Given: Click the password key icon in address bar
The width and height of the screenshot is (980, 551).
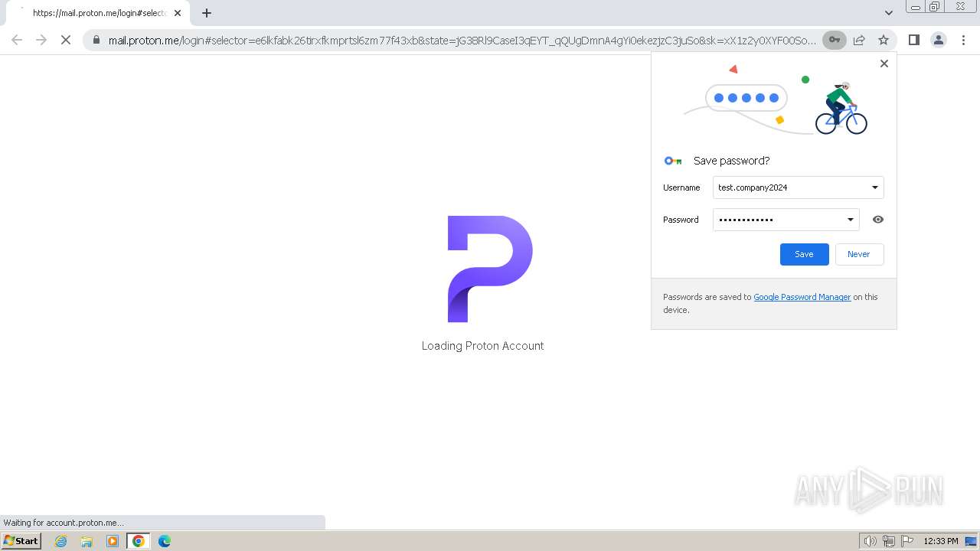Looking at the screenshot, I should click(835, 40).
